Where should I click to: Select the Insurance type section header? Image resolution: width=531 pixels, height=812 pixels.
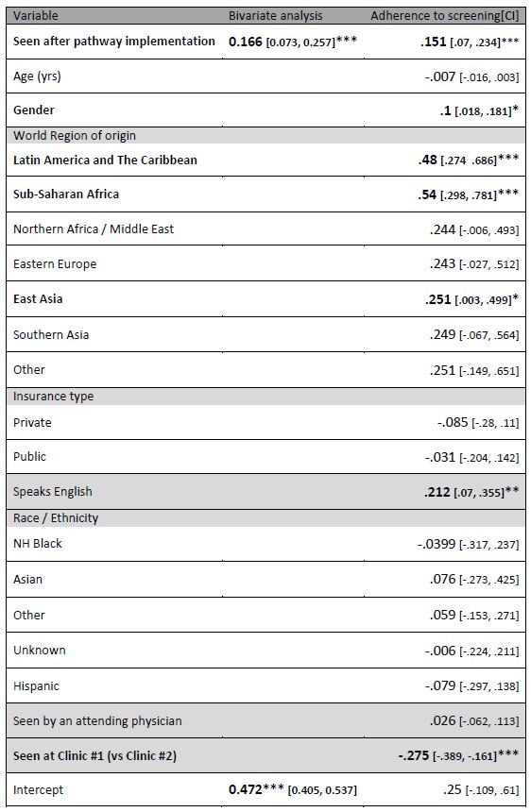coord(53,397)
